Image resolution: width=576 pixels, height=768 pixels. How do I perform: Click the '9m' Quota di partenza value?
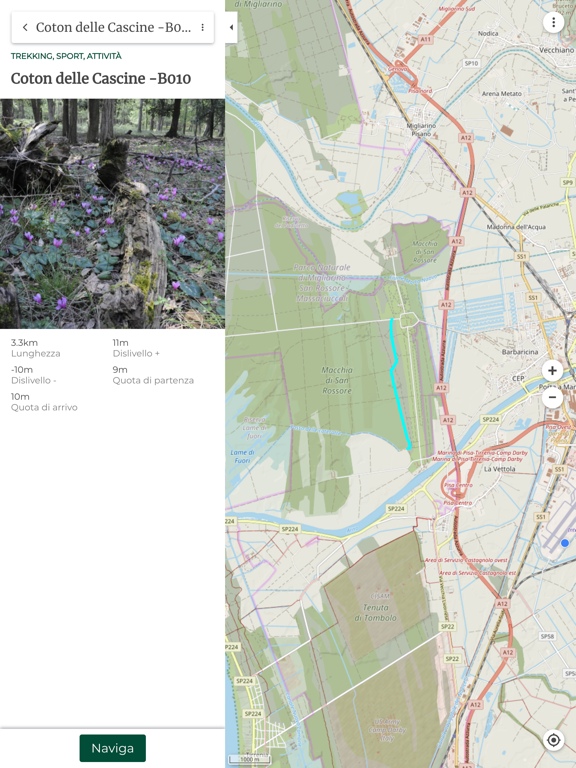tap(120, 369)
